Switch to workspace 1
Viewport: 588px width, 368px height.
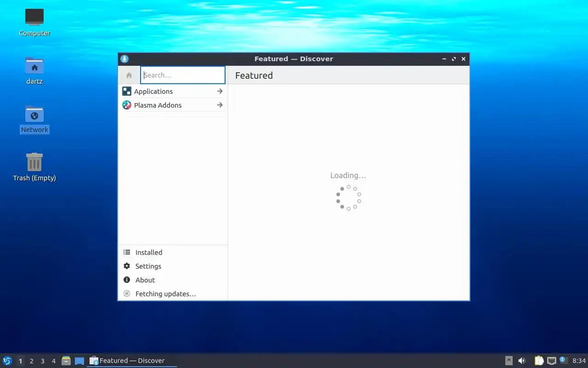click(x=20, y=361)
